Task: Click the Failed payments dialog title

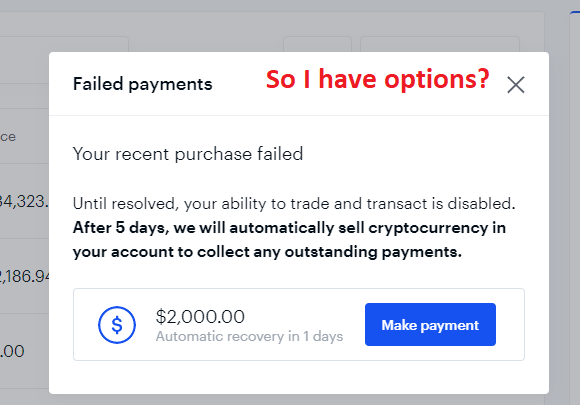Action: pyautogui.click(x=142, y=84)
